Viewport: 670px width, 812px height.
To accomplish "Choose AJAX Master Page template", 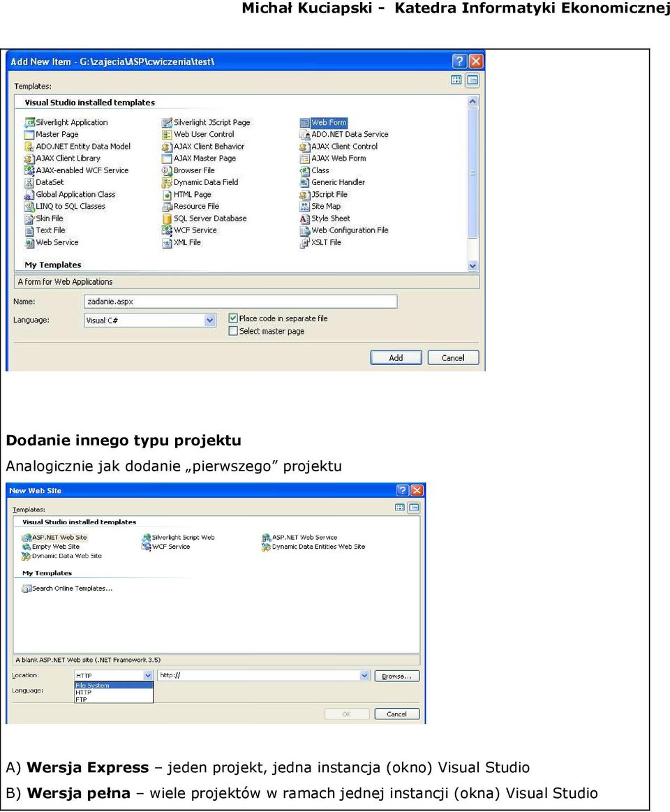I will (199, 158).
